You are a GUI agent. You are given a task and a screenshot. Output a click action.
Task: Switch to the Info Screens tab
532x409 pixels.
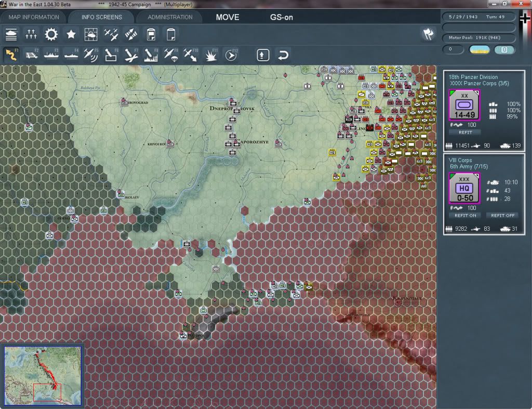pos(101,17)
